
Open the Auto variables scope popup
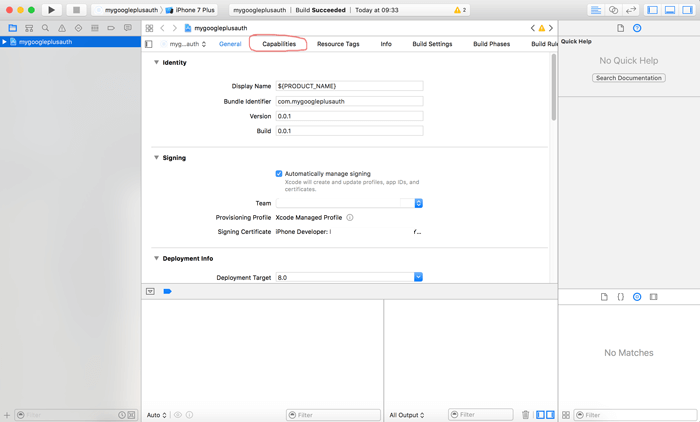point(157,415)
